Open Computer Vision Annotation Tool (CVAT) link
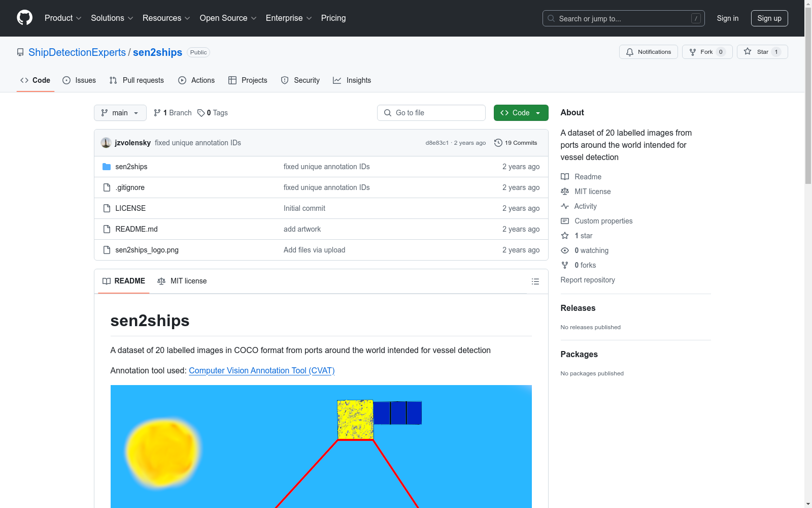This screenshot has width=812, height=508. [x=262, y=370]
